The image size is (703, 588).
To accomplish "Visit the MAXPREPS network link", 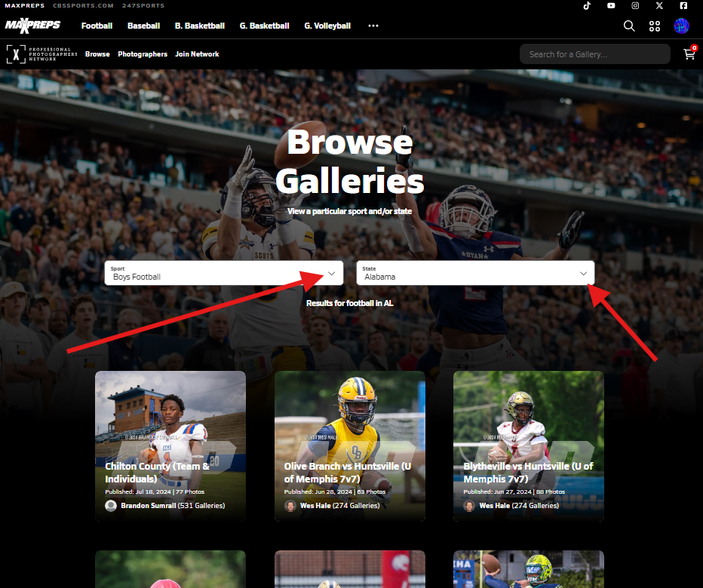I will 25,5.
